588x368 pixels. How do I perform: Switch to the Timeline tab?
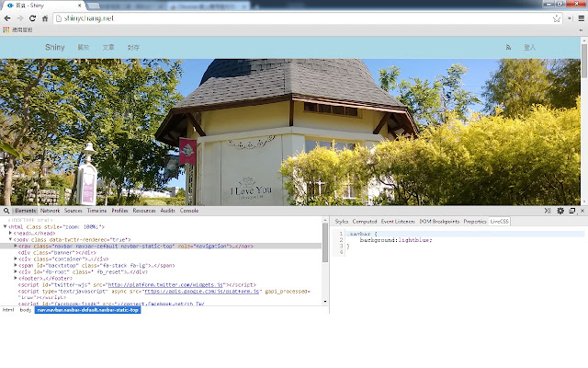tap(96, 211)
